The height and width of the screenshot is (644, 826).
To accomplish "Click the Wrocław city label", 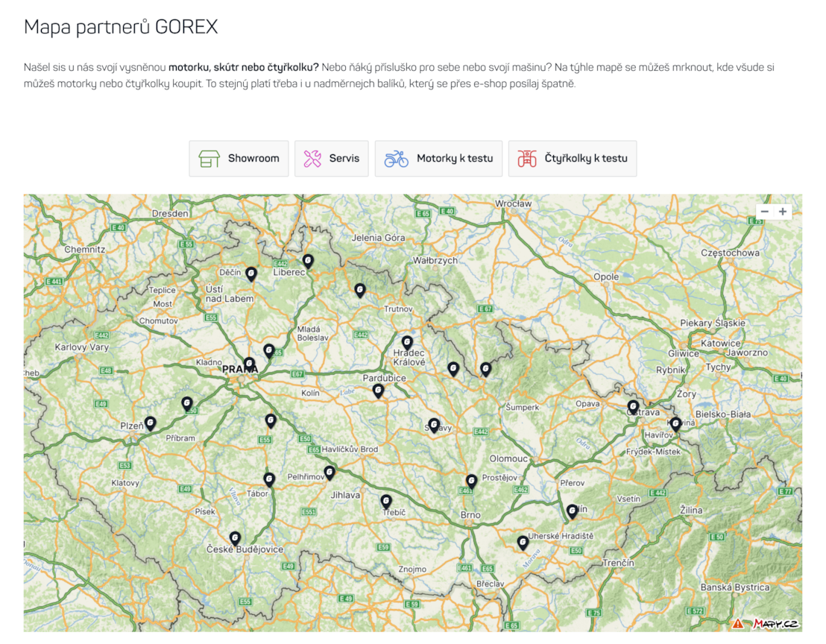I will (513, 203).
